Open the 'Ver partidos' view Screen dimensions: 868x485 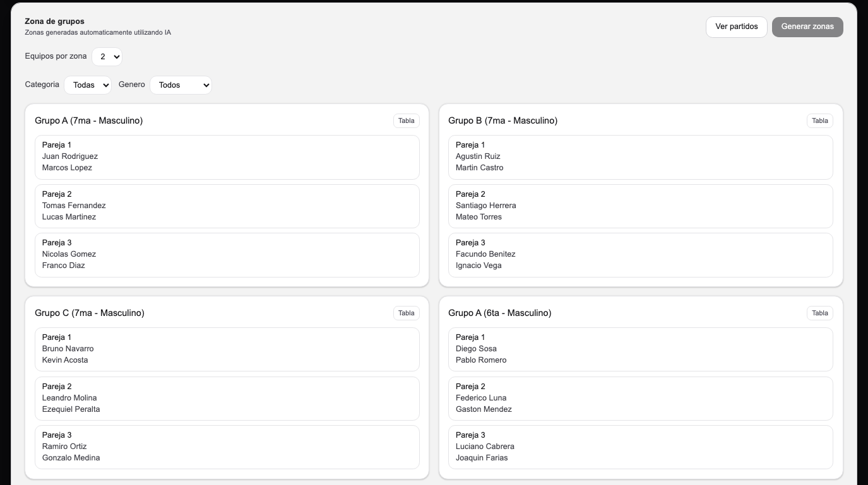(736, 26)
